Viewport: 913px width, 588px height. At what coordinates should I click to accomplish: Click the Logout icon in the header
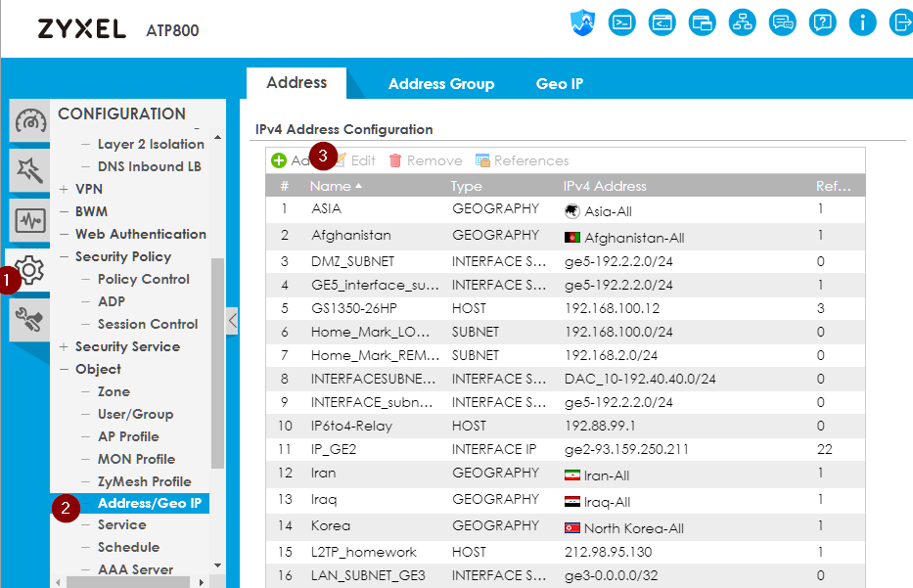(901, 22)
